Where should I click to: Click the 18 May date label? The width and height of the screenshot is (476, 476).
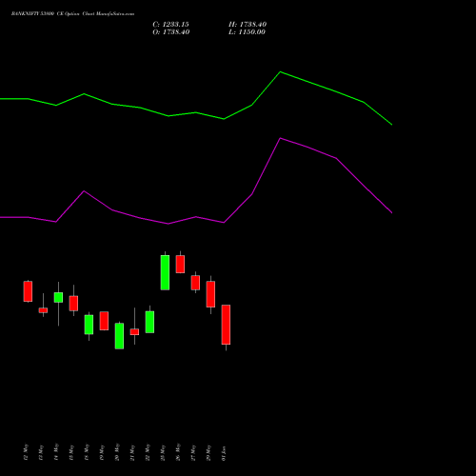87,452
